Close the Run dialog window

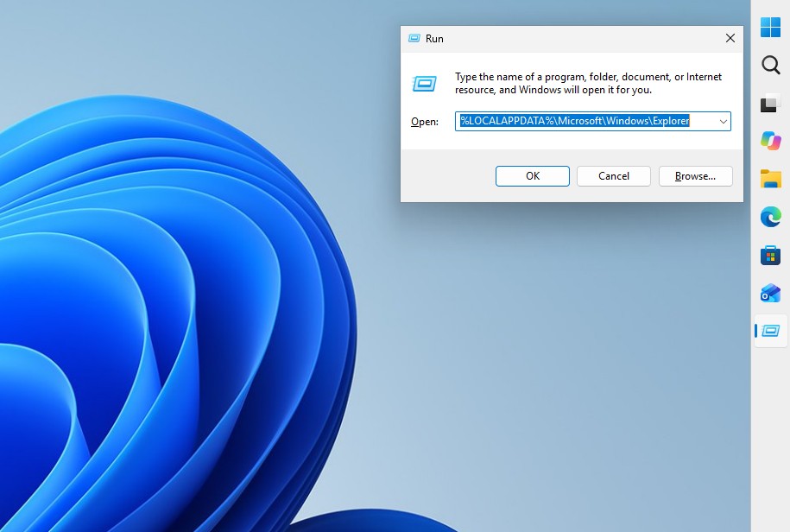(730, 38)
